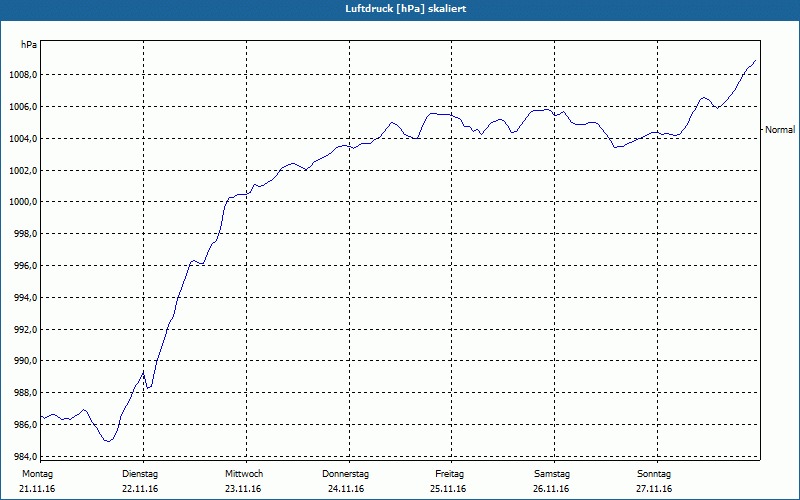Image resolution: width=800 pixels, height=500 pixels.
Task: Click the 'hPa' unit label
Action: point(29,45)
